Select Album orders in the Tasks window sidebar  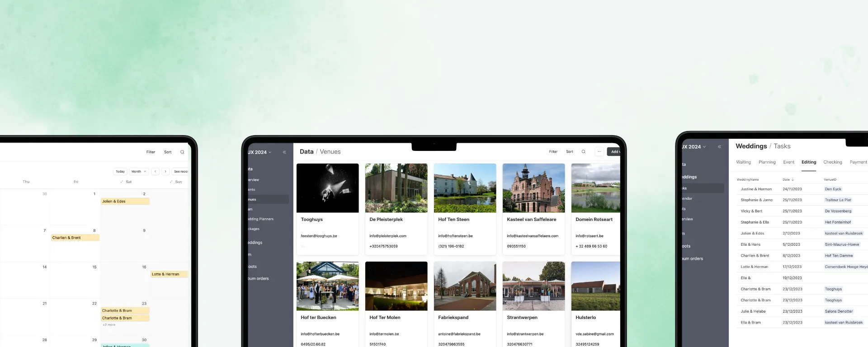click(x=692, y=259)
